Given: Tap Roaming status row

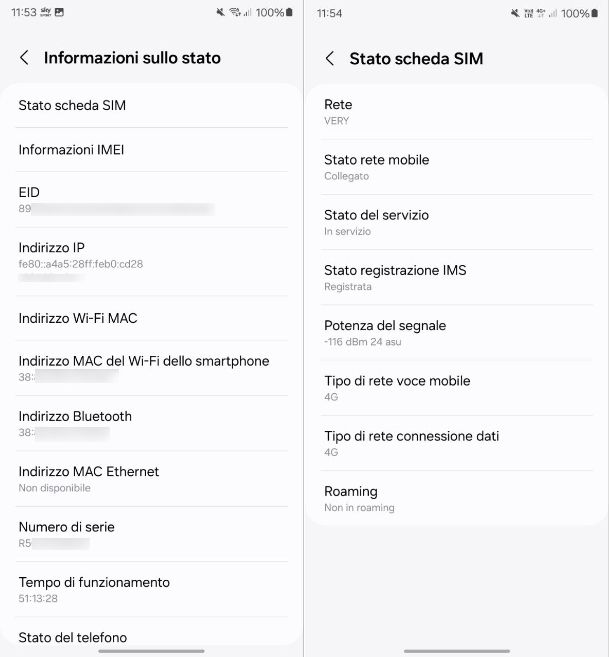Looking at the screenshot, I should coord(457,498).
